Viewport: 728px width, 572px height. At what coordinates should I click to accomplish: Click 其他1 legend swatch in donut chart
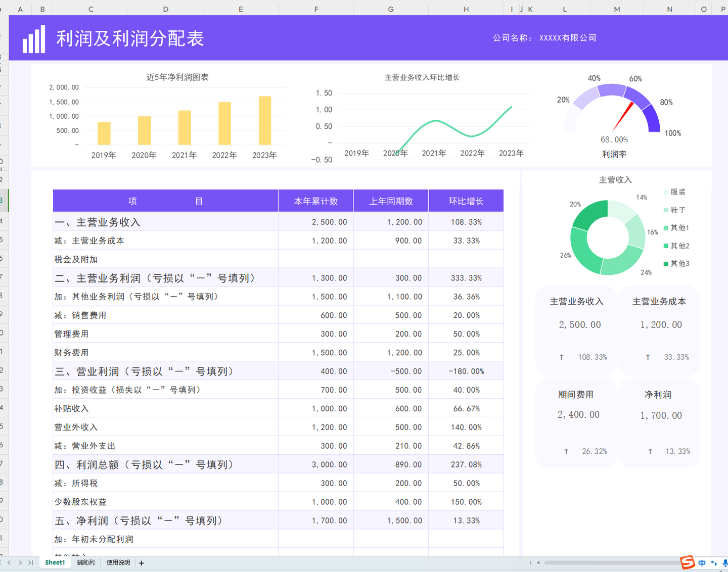click(x=666, y=228)
